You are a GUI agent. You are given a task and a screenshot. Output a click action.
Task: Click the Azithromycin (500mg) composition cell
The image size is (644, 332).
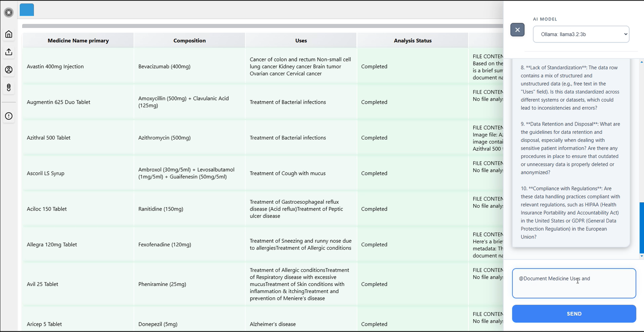click(190, 138)
